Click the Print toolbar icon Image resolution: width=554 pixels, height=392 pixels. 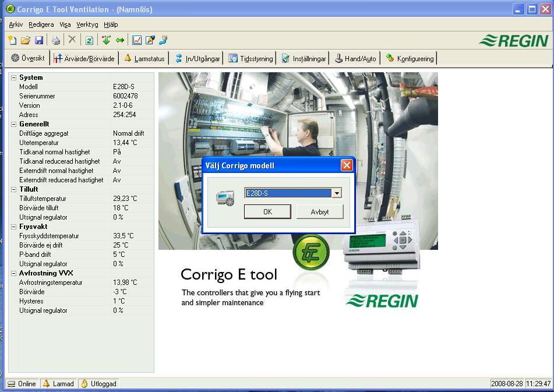click(x=56, y=40)
